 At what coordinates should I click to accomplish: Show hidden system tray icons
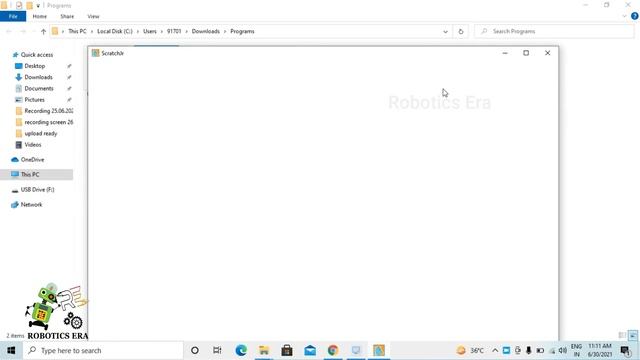click(x=495, y=351)
